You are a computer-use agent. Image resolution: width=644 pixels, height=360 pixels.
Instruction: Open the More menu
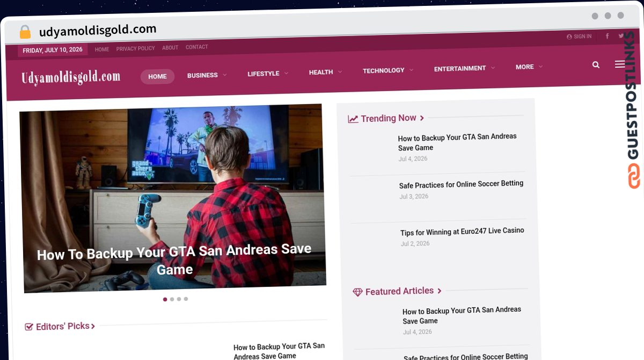525,67
